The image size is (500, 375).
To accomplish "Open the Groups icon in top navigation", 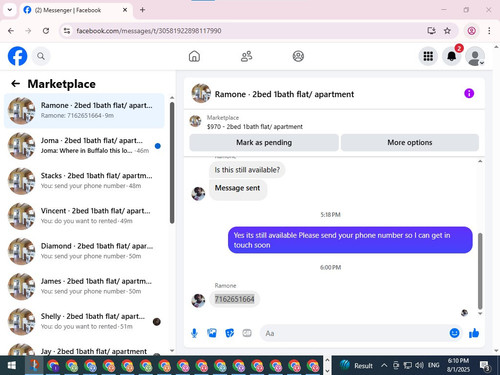I will (x=298, y=56).
